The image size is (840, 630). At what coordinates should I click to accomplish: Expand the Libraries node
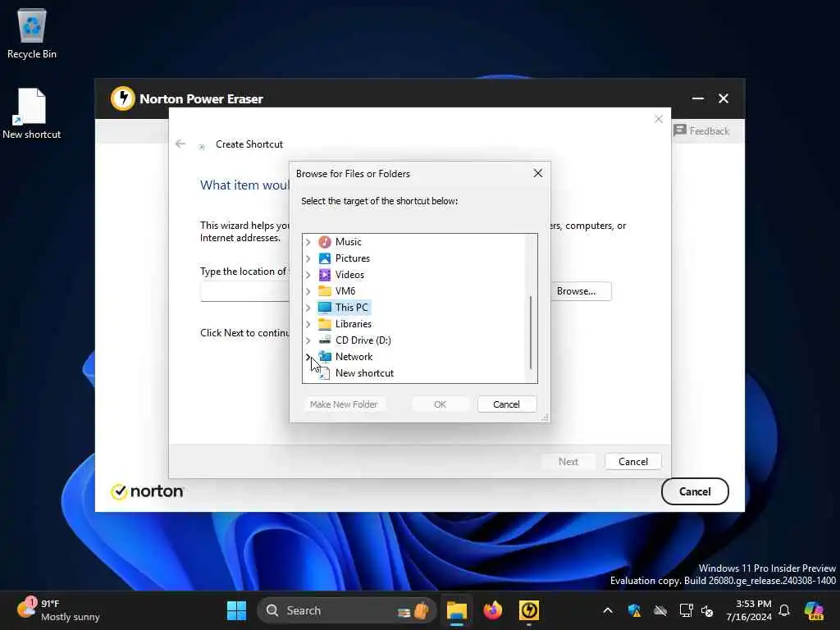(x=308, y=324)
